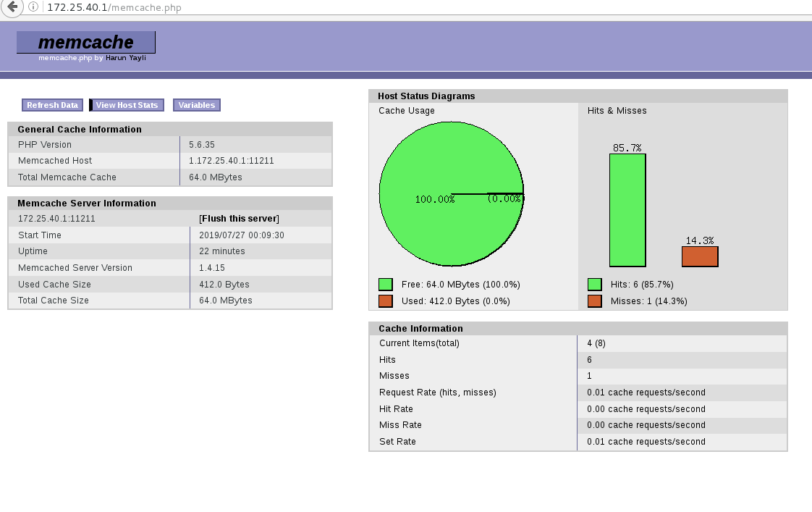The image size is (812, 512).
Task: Click the green Hits legend swatch
Action: tap(595, 285)
